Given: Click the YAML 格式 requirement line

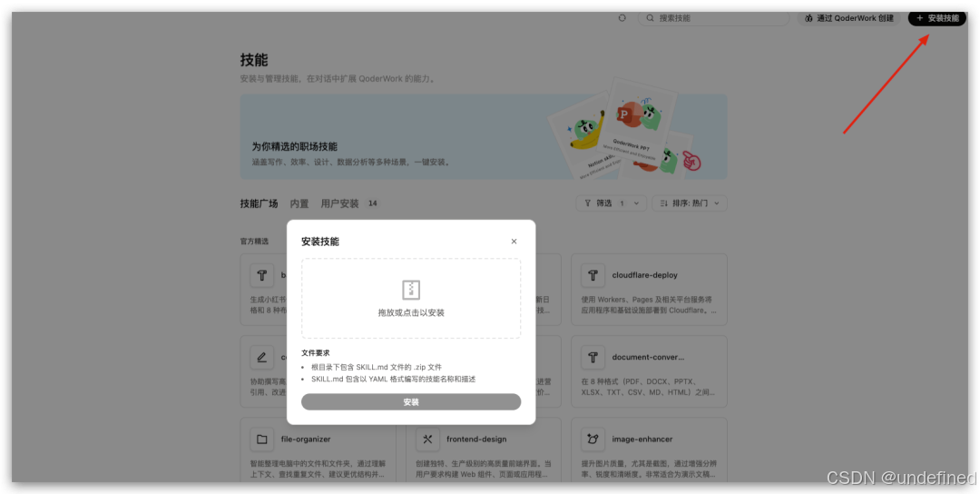Looking at the screenshot, I should click(394, 379).
